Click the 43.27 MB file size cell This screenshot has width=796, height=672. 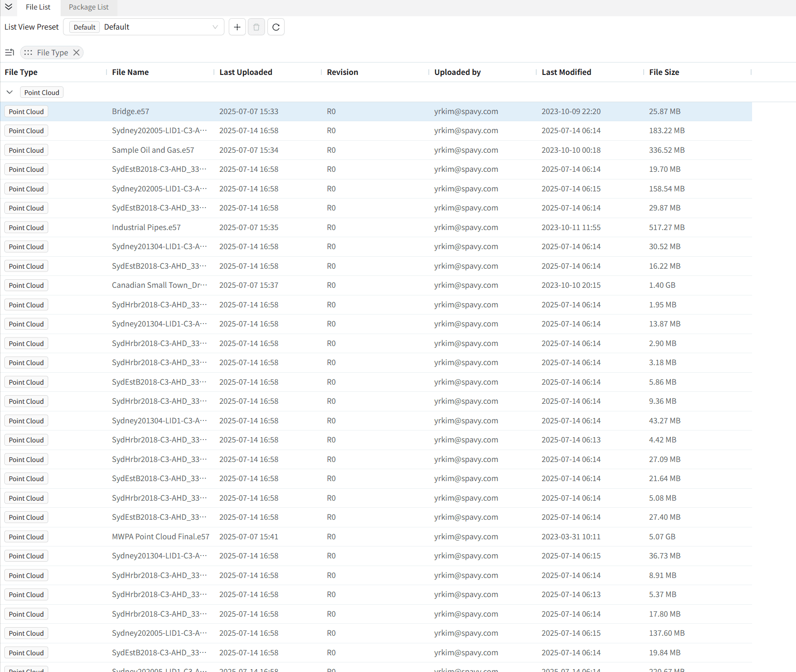tap(665, 420)
